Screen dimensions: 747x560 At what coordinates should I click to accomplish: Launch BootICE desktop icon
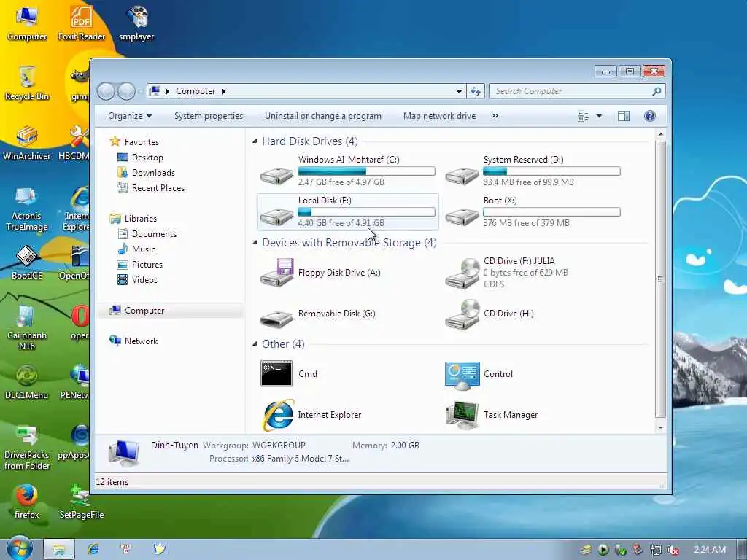click(27, 262)
